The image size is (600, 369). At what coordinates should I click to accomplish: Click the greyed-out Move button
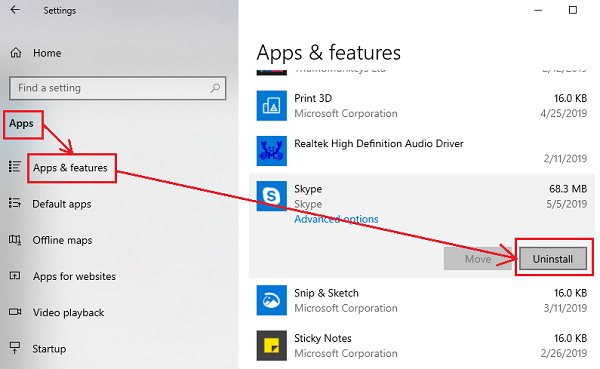pyautogui.click(x=478, y=259)
